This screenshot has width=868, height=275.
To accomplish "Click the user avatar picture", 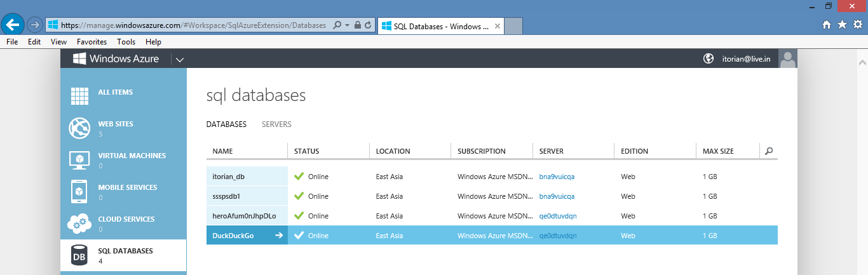I will pyautogui.click(x=788, y=58).
